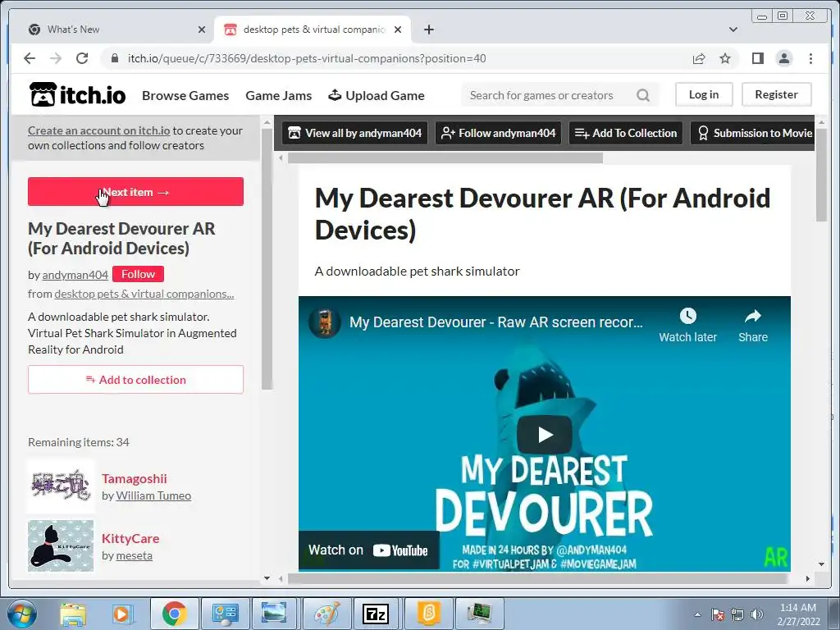The image size is (840, 630).
Task: Click the KittyCare cat thumbnail
Action: (x=61, y=546)
